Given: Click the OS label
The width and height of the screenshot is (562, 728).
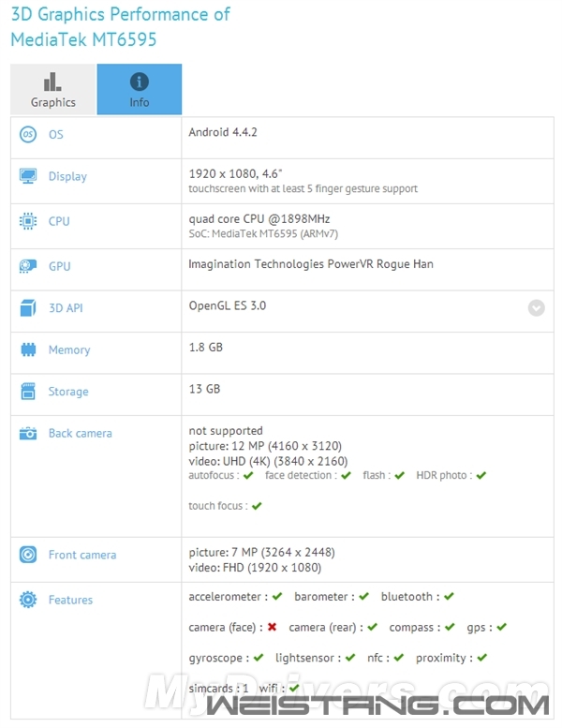Looking at the screenshot, I should (x=55, y=135).
